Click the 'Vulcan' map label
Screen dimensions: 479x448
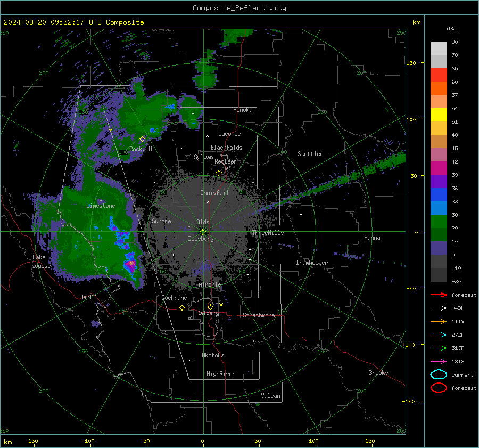[271, 396]
